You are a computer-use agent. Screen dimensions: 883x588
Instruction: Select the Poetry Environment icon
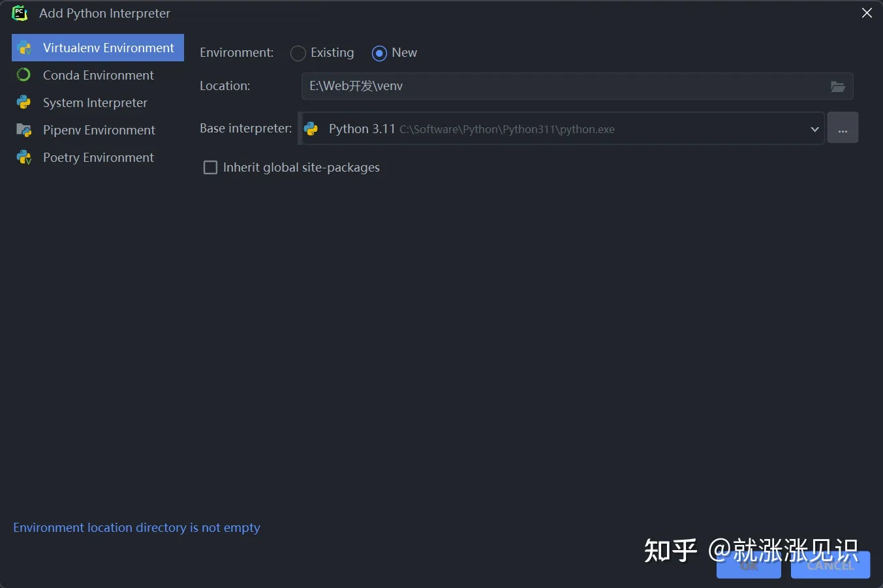pyautogui.click(x=24, y=157)
